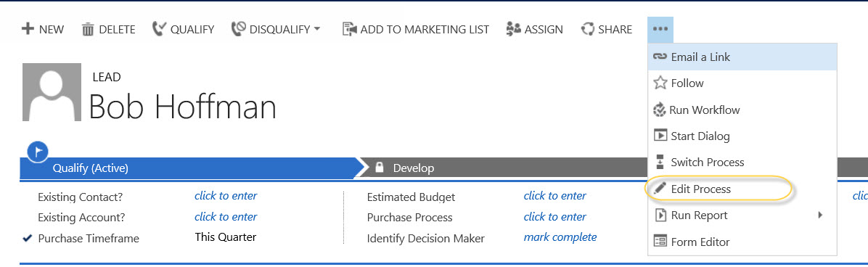Screen dimensions: 868x267
Task: Click the Add to Marketing List icon
Action: pos(349,29)
